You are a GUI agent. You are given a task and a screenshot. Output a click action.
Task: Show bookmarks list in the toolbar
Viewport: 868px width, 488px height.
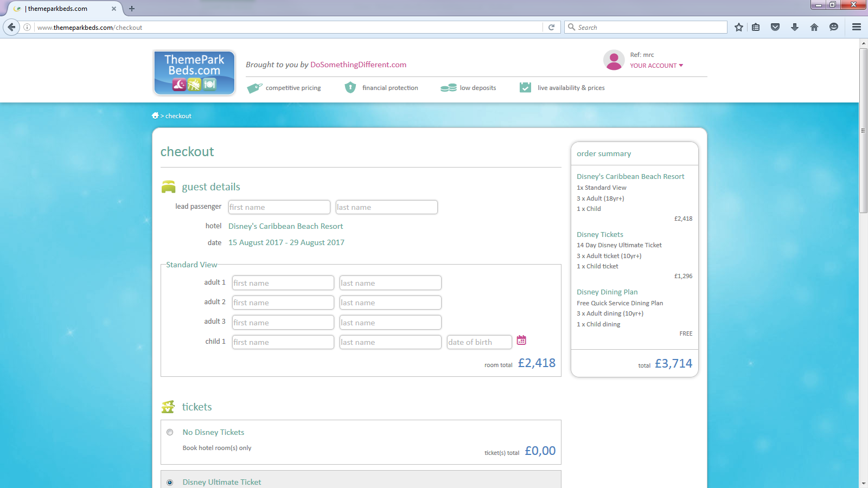pyautogui.click(x=756, y=27)
